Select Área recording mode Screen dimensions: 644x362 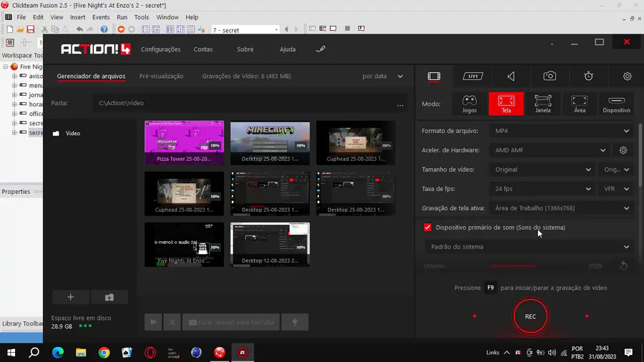(x=580, y=104)
